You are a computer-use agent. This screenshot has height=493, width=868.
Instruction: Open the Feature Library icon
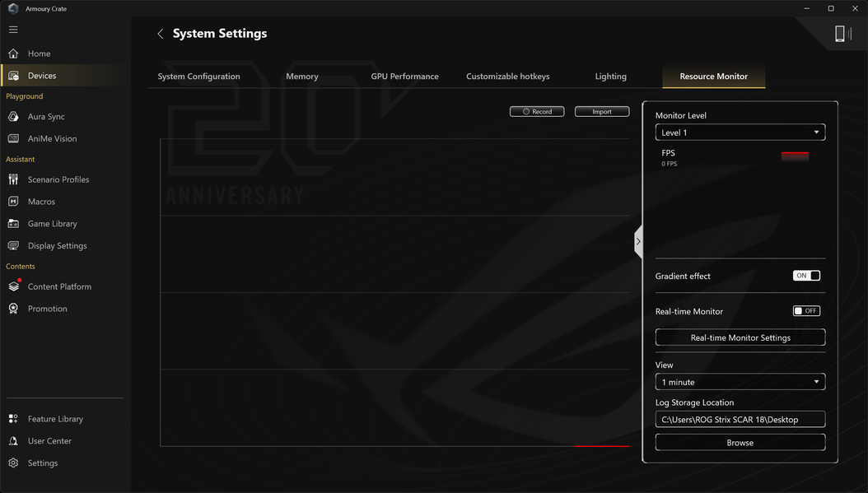coord(13,419)
